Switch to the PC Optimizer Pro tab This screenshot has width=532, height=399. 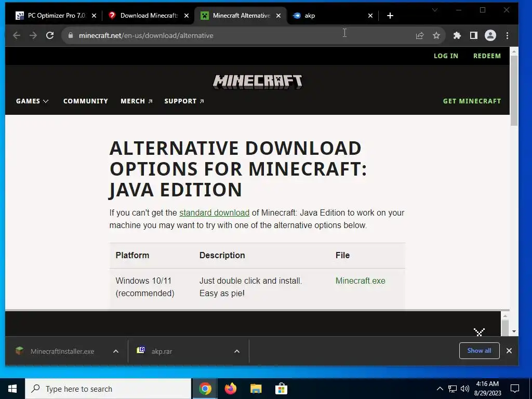point(56,16)
